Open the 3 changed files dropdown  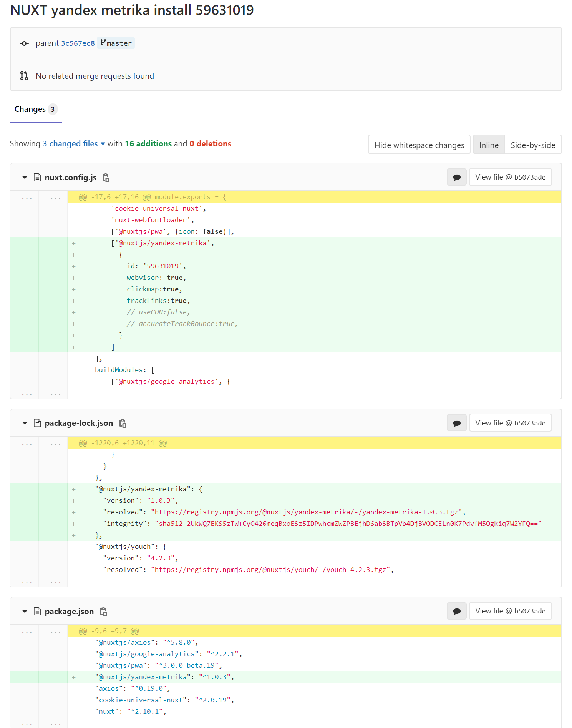(74, 144)
